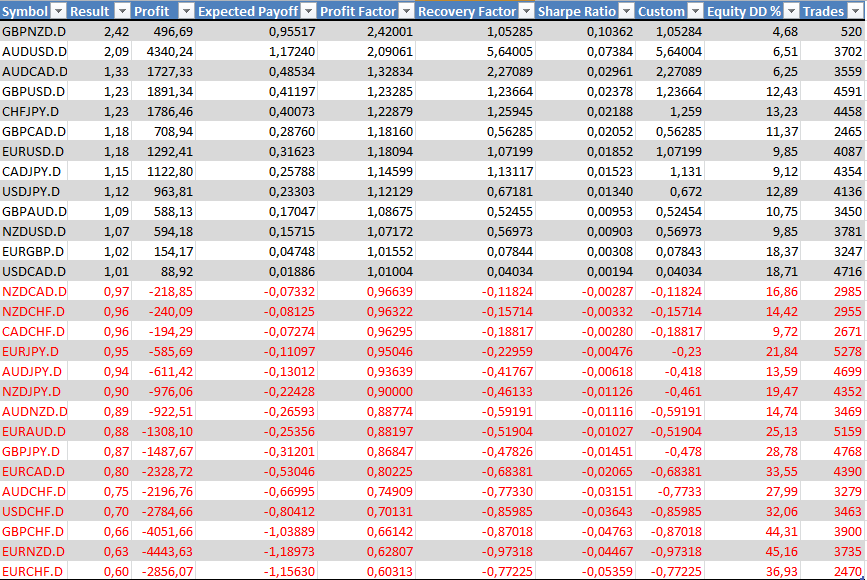Click trades count 5278
The image size is (867, 580).
(x=848, y=351)
